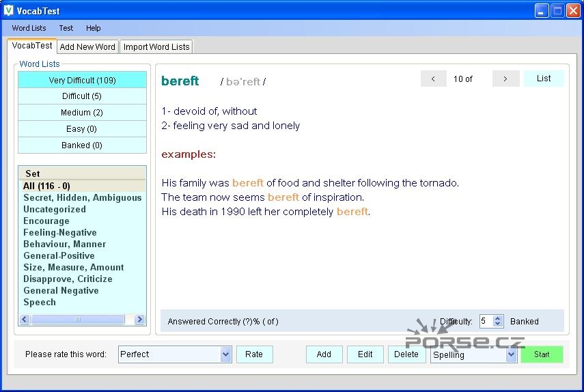Select the General Negative set

pos(61,290)
